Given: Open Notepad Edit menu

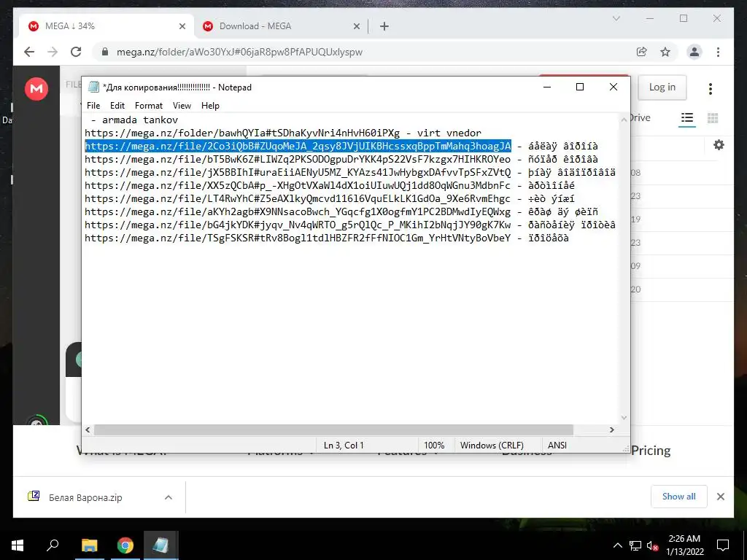Looking at the screenshot, I should 117,105.
